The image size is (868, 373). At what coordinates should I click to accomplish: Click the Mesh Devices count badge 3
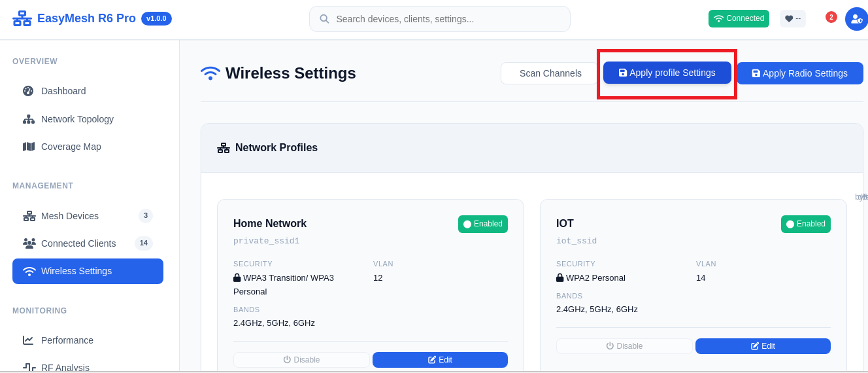coord(146,216)
